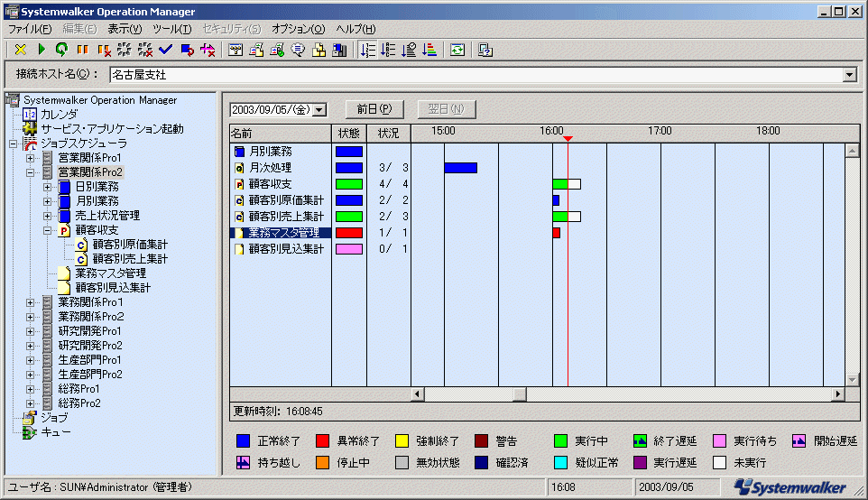The width and height of the screenshot is (868, 500).
Task: Click the 状態 column header
Action: coord(349,134)
